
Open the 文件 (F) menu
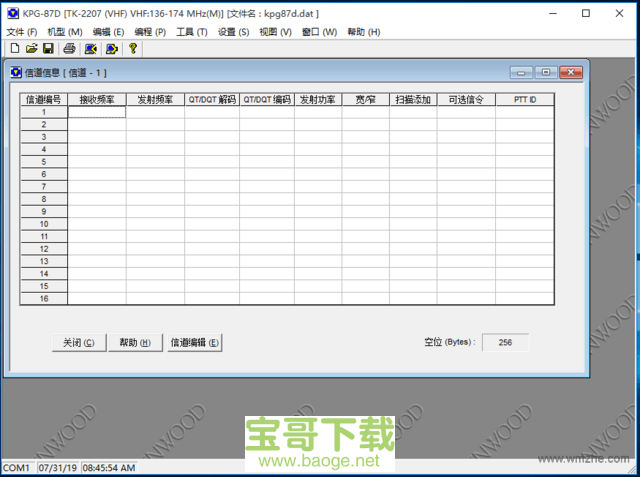pos(22,32)
